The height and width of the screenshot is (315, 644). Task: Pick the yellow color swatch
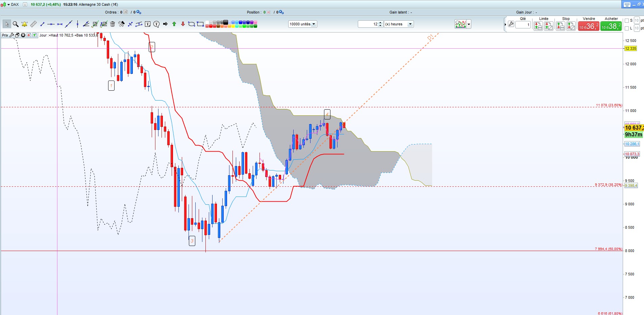233,26
